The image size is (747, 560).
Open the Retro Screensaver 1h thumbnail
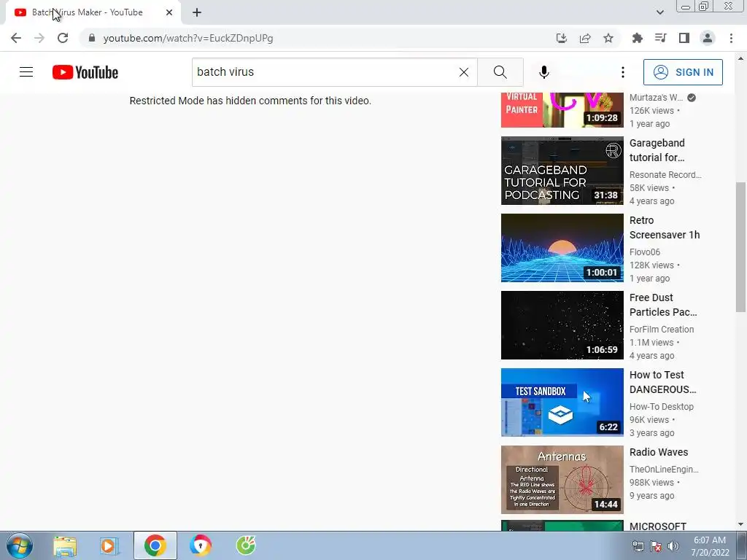[562, 248]
